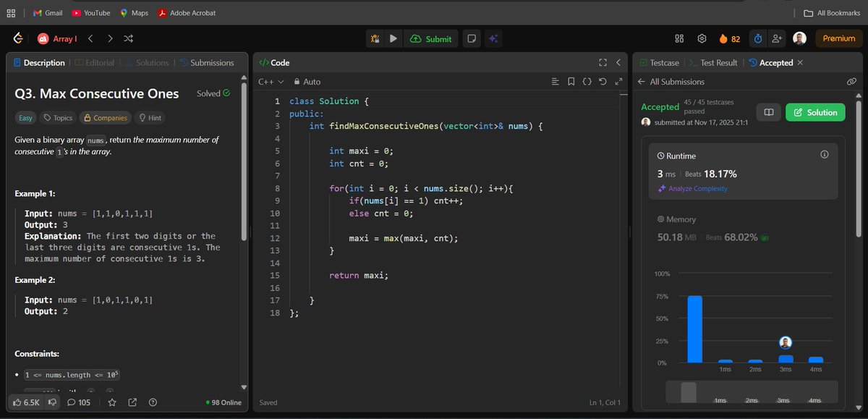This screenshot has height=419, width=868.
Task: Copy the submission link icon
Action: pyautogui.click(x=851, y=82)
